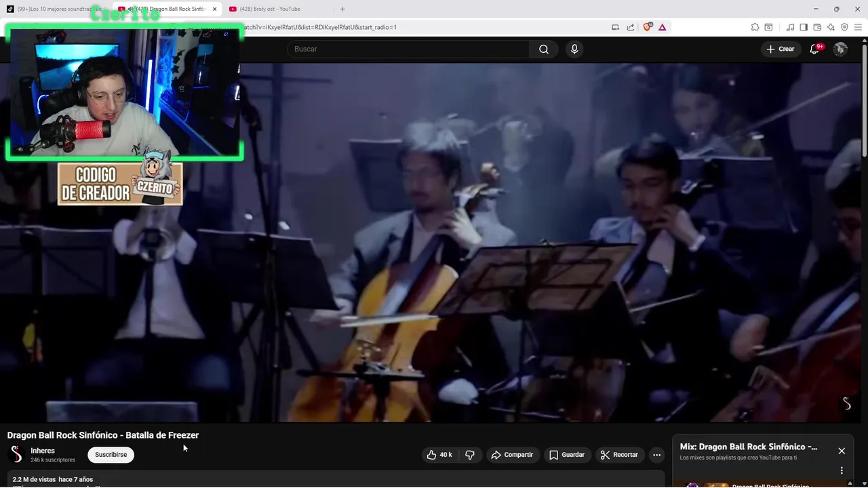The image size is (868, 488).
Task: Open the Brave Wallet icon
Action: 817,27
